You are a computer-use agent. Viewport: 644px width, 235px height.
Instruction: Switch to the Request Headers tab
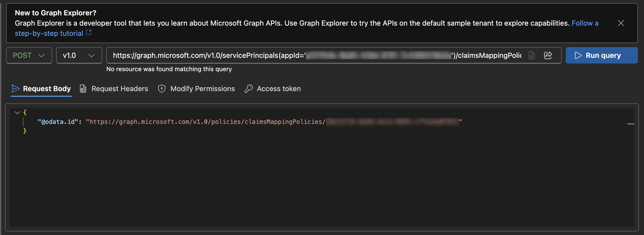pos(114,89)
